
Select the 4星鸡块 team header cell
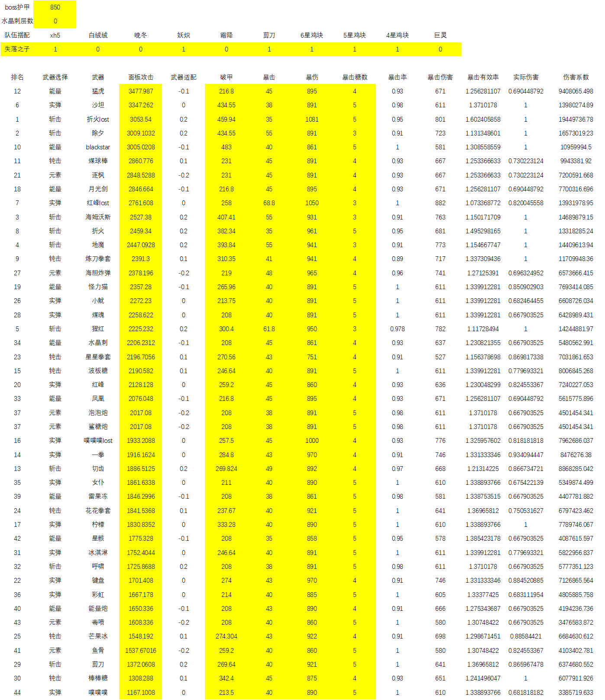398,35
